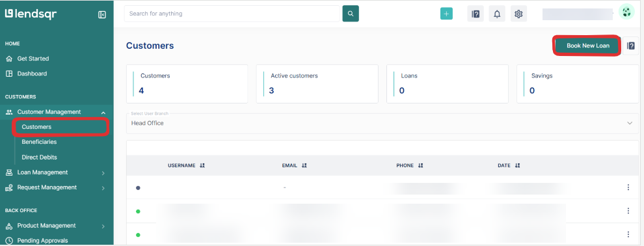Click the teal plus quick-add icon
Screen dimensions: 644x246
tap(446, 14)
